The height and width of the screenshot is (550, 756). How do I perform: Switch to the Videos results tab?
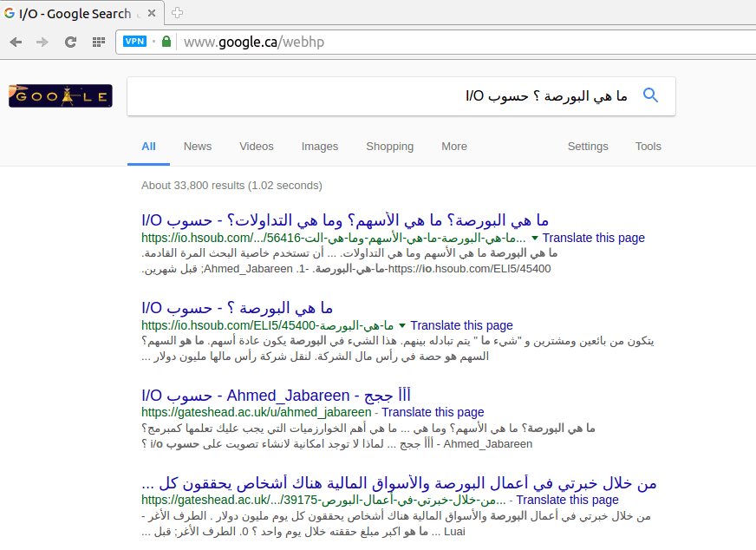click(x=257, y=147)
